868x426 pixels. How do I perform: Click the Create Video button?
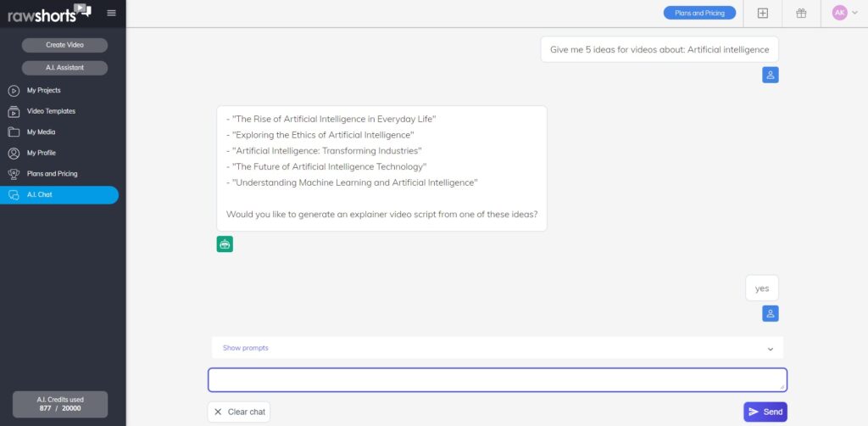[x=64, y=45]
